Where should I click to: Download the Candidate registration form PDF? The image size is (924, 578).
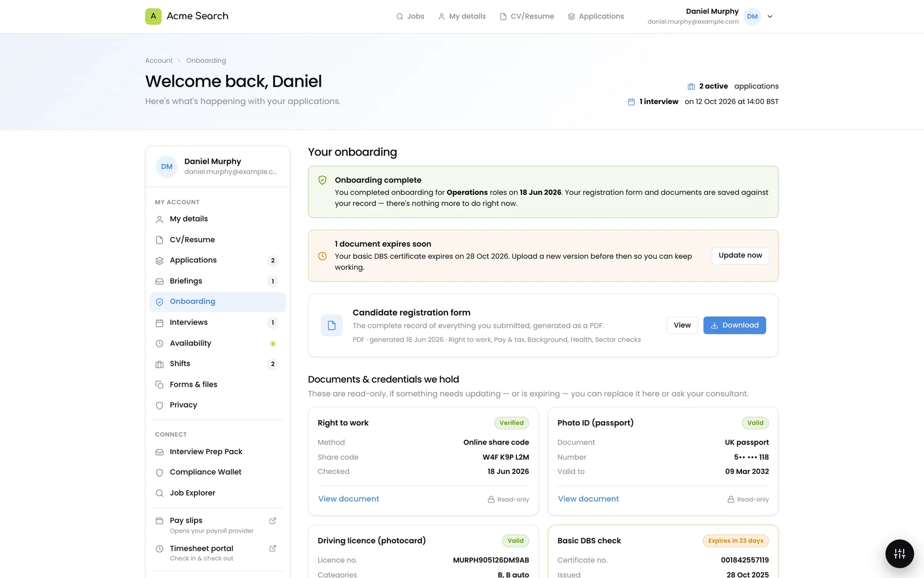click(735, 325)
